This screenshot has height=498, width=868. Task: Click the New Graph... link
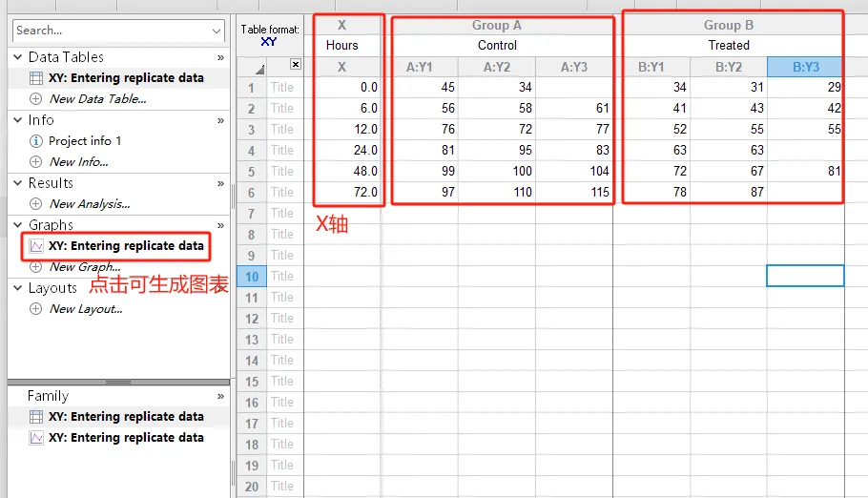point(85,267)
